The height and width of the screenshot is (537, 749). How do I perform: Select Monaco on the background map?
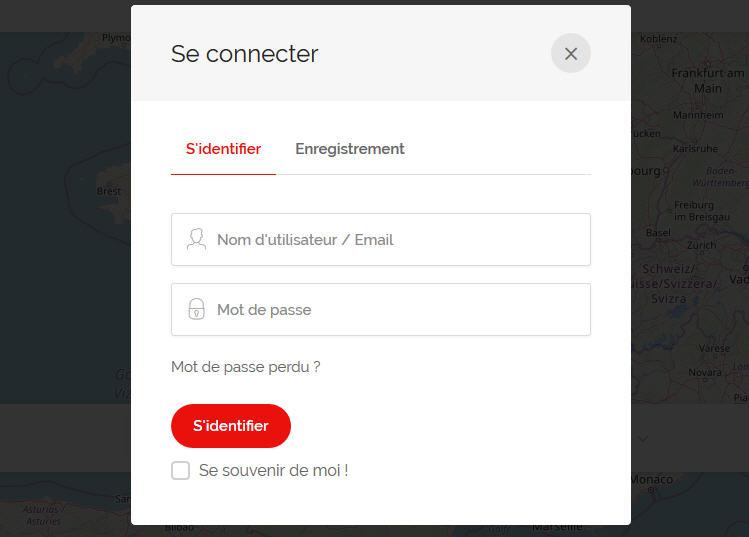point(651,479)
